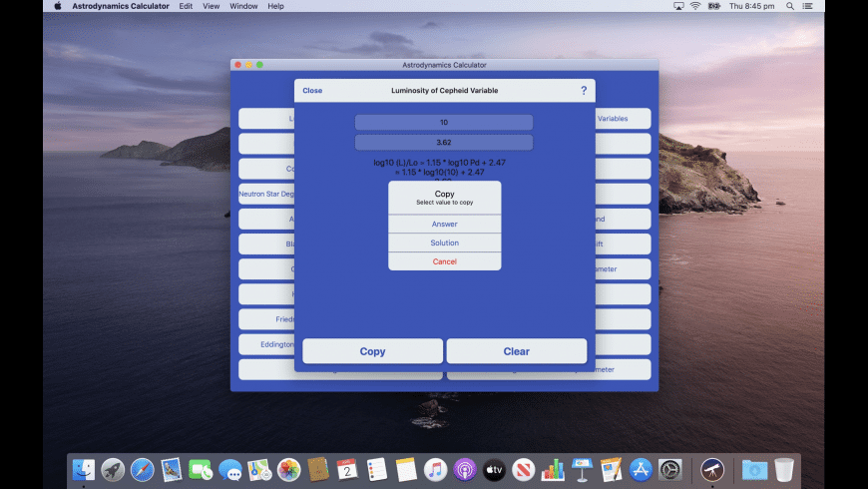Click the Neutron Star Deg background button
Screen dimensions: 868x489
pos(266,194)
